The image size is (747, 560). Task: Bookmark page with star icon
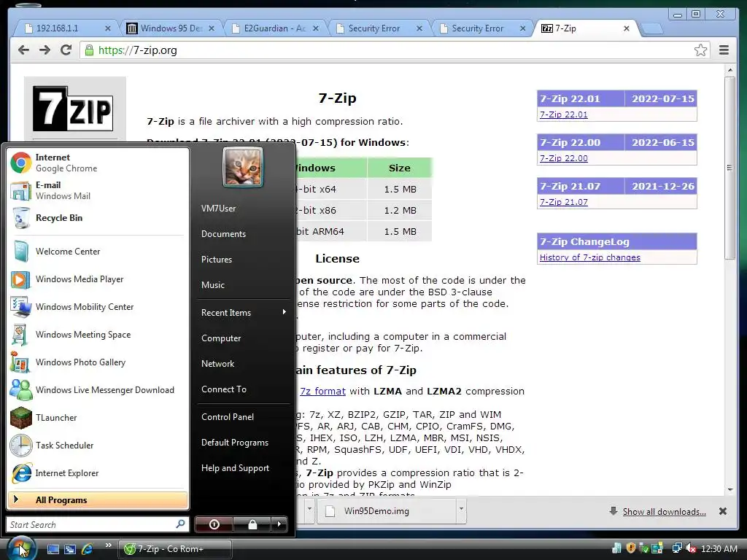point(700,50)
